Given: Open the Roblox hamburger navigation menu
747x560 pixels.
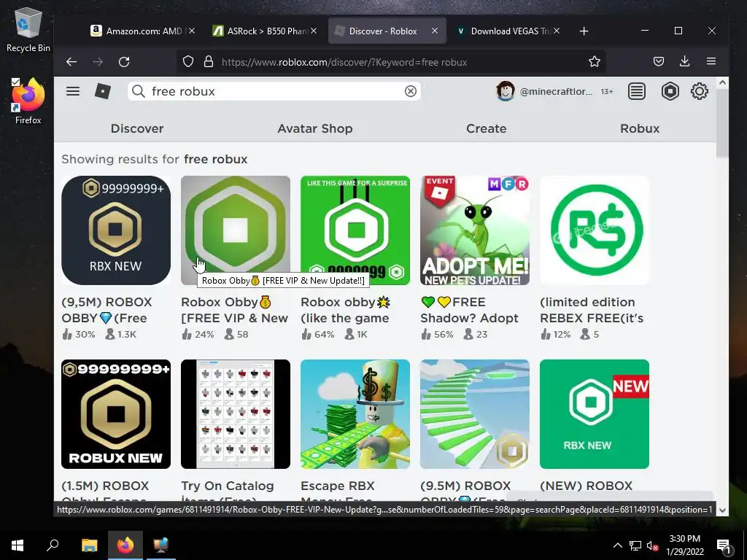Looking at the screenshot, I should tap(73, 91).
